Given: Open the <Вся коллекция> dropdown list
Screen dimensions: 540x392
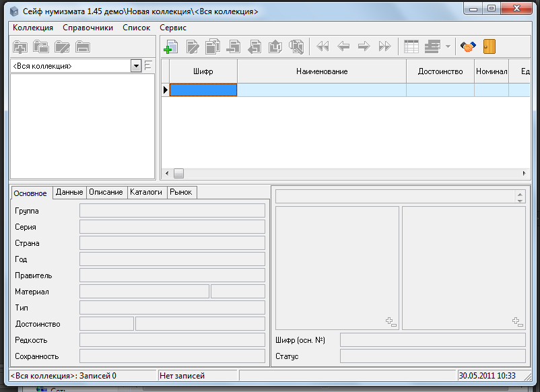Looking at the screenshot, I should pos(136,66).
